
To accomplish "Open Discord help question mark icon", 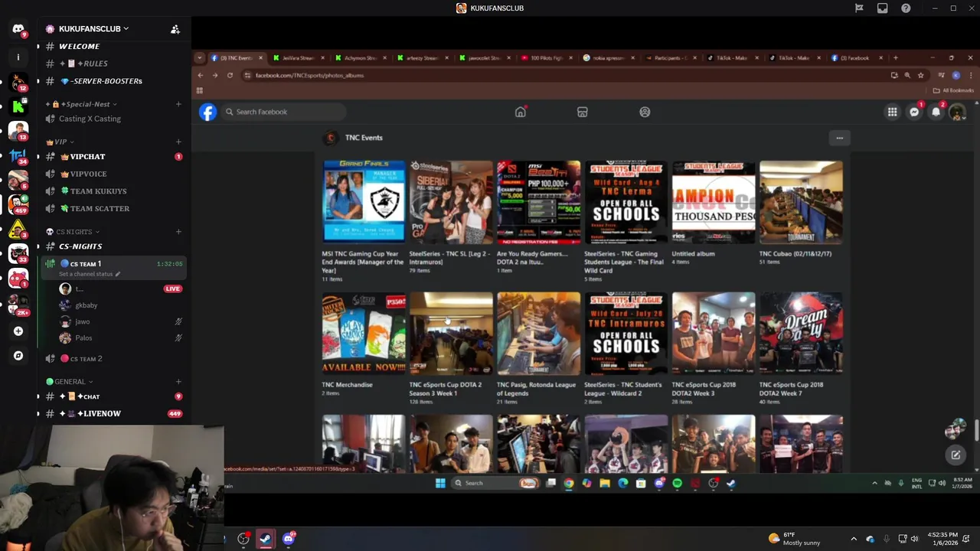I will tap(906, 8).
